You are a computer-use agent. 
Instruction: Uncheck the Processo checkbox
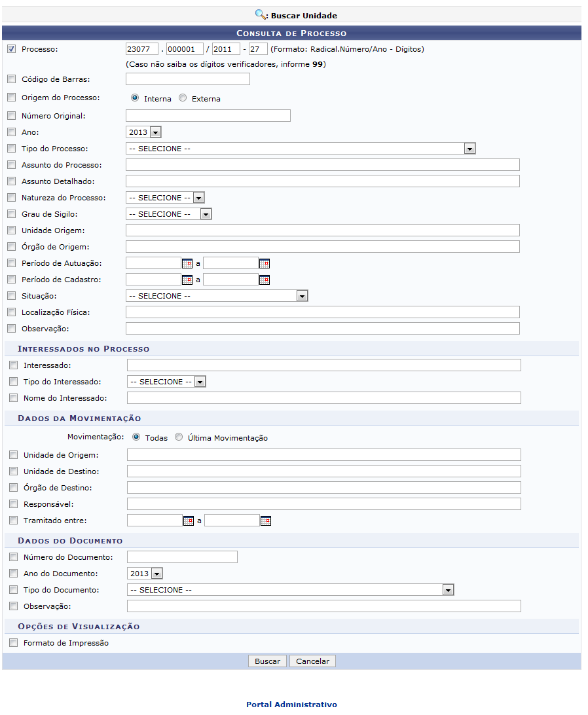coord(11,49)
